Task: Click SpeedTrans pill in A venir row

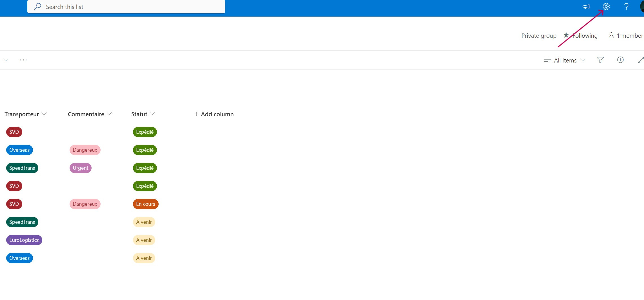Action: pos(22,222)
